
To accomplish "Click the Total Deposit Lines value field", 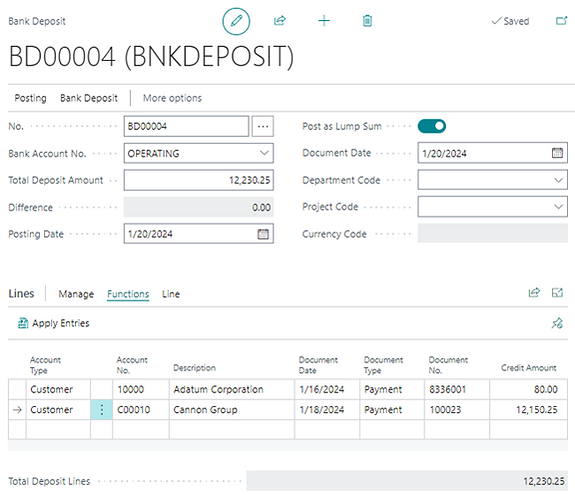I will coord(407,481).
